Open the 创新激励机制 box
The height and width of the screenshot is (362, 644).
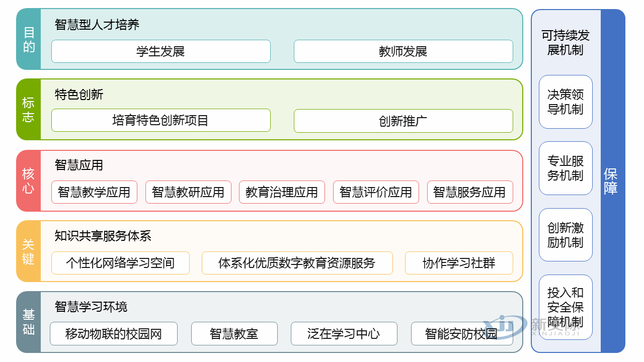[566, 235]
